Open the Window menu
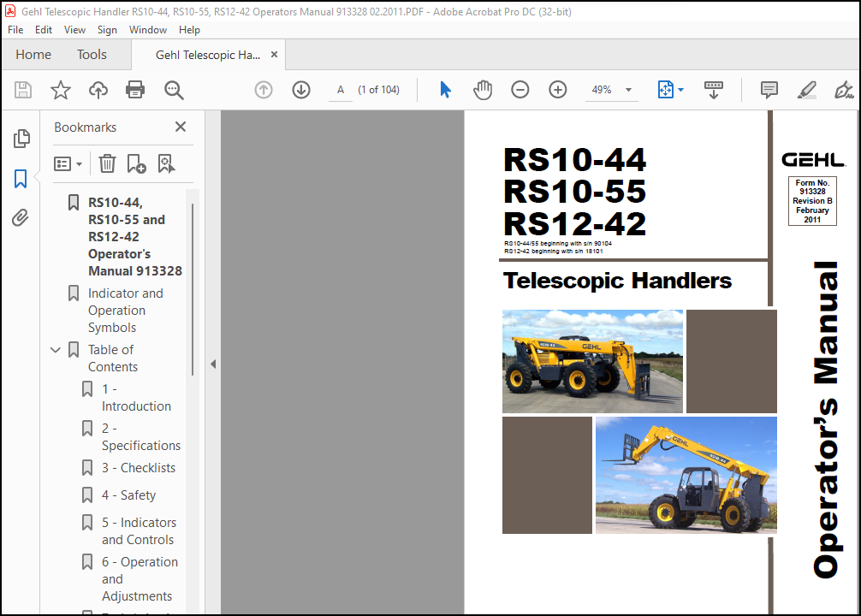Viewport: 861px width, 616px height. 148,30
